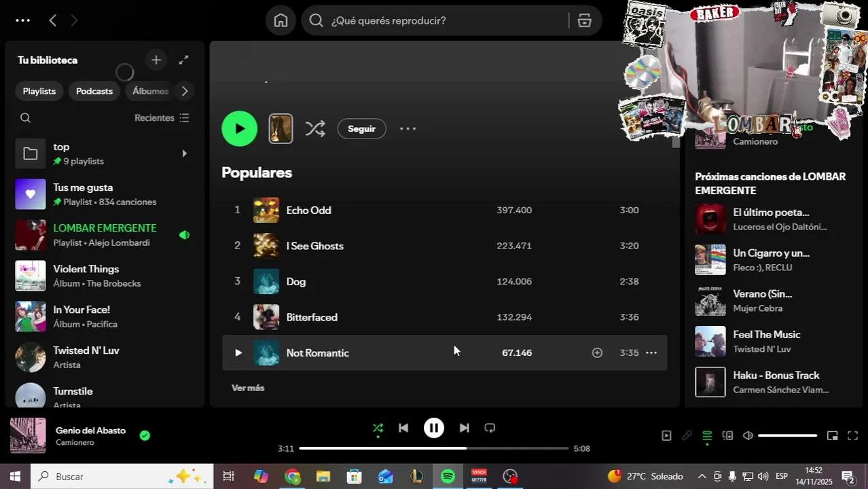This screenshot has width=868, height=489.
Task: Open the three-dots app menu
Action: [x=22, y=20]
